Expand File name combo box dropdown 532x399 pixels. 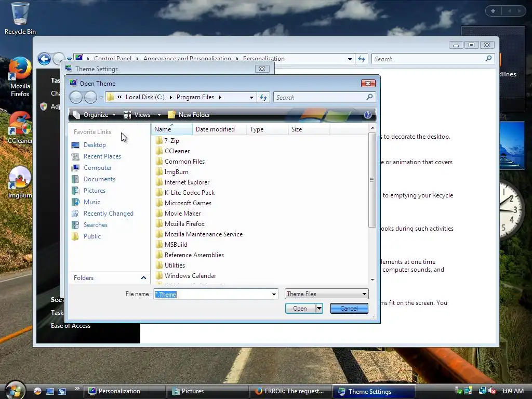(274, 294)
